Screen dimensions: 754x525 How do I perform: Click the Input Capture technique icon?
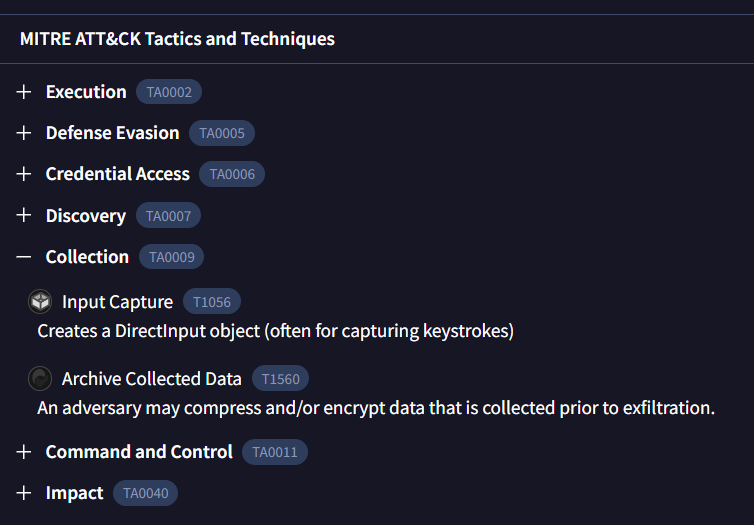40,301
